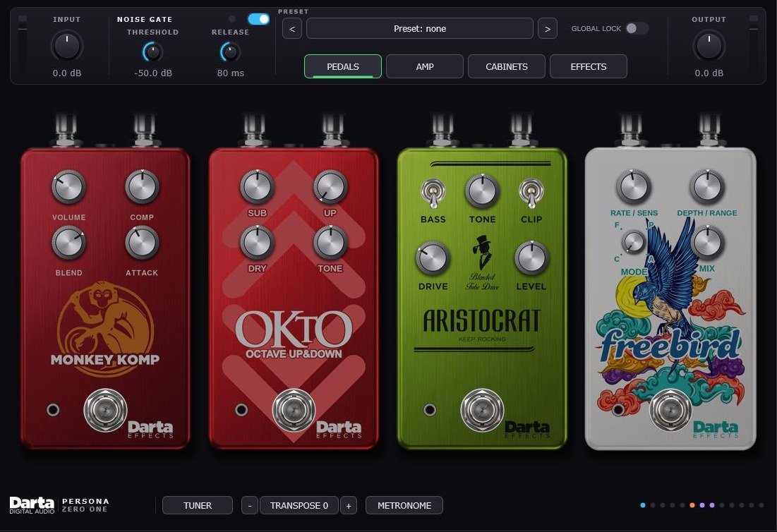777x532 pixels.
Task: Increase transpose with the plus button
Action: (349, 506)
